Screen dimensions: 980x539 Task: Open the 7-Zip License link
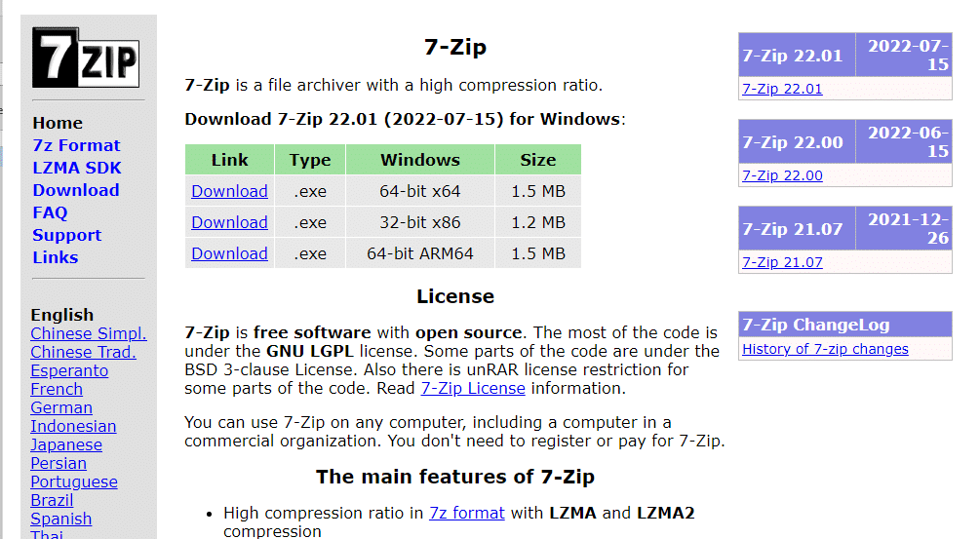(x=473, y=389)
